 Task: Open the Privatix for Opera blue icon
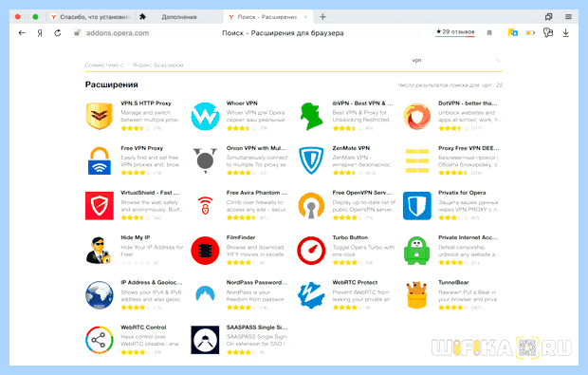[x=417, y=206]
